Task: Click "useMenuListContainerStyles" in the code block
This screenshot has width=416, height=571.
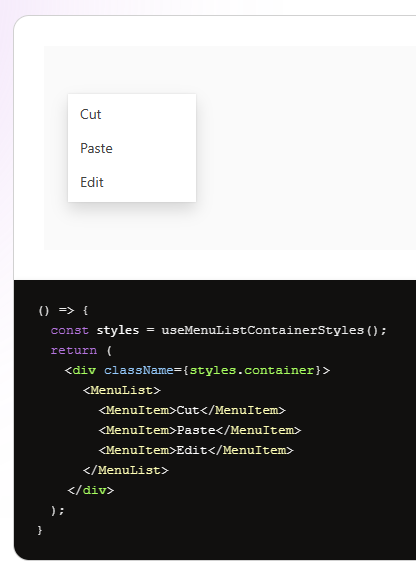Action: [x=263, y=330]
